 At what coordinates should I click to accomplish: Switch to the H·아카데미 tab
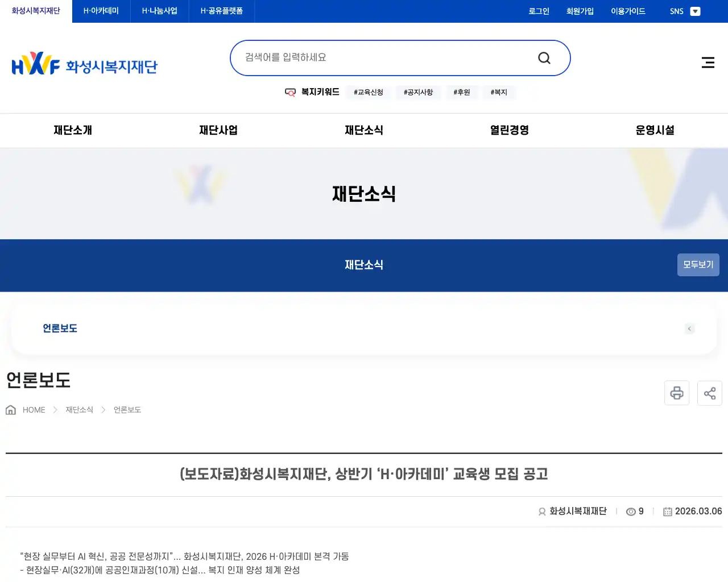pos(101,11)
